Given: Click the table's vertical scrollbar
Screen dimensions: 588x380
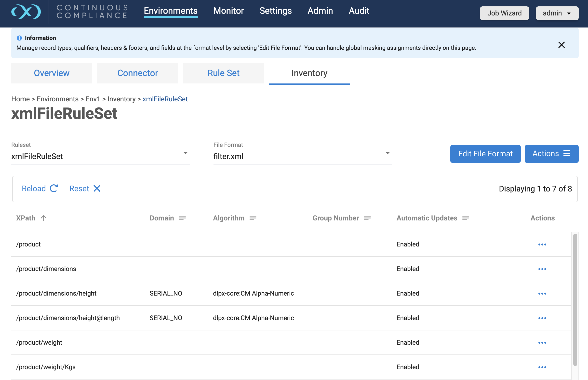Looking at the screenshot, I should click(x=575, y=299).
